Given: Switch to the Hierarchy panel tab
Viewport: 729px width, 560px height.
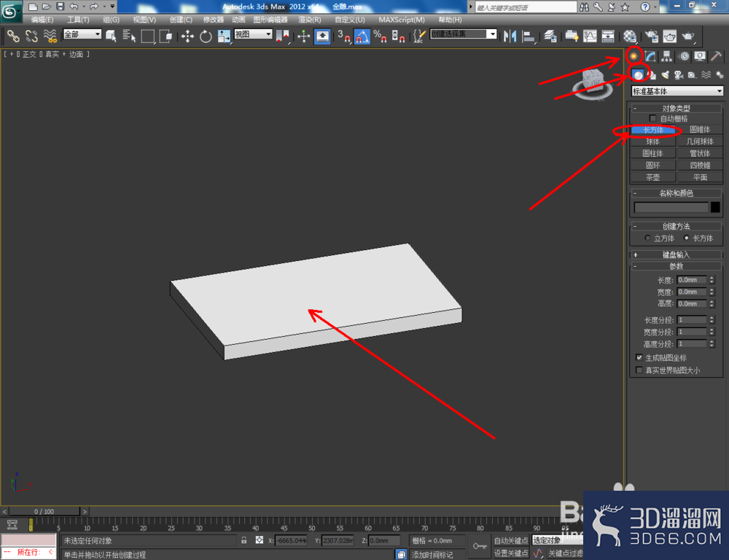Looking at the screenshot, I should tap(667, 56).
